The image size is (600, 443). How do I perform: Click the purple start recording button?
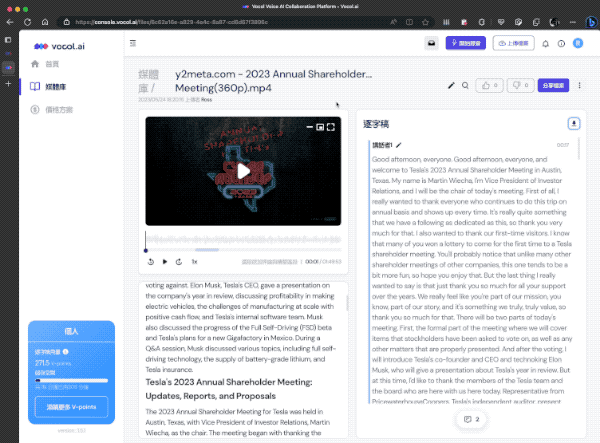coord(466,43)
